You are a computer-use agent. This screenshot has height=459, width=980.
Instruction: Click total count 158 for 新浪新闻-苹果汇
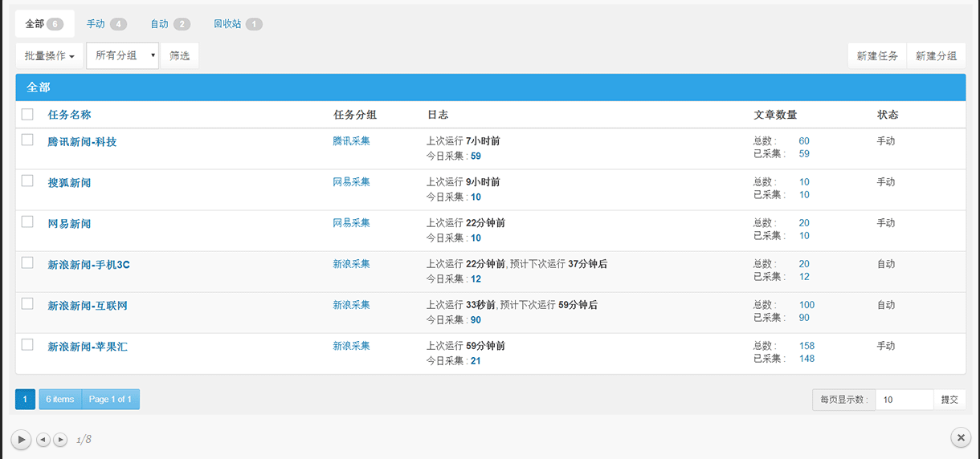(806, 345)
